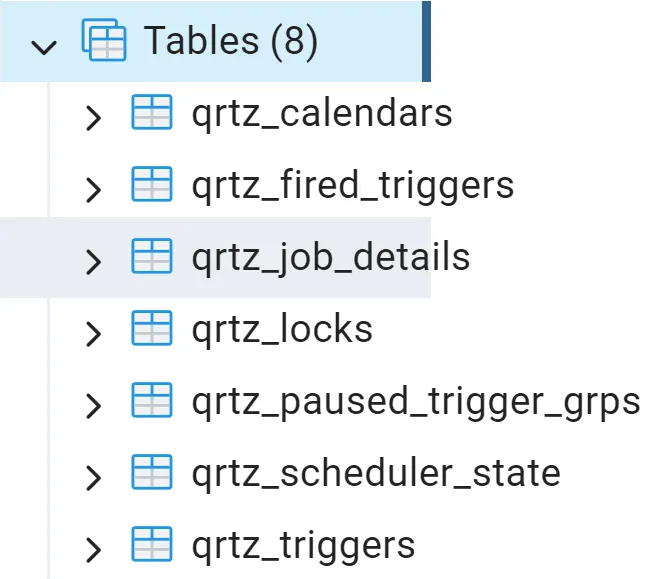Select the qrtz_locks table name

(282, 330)
